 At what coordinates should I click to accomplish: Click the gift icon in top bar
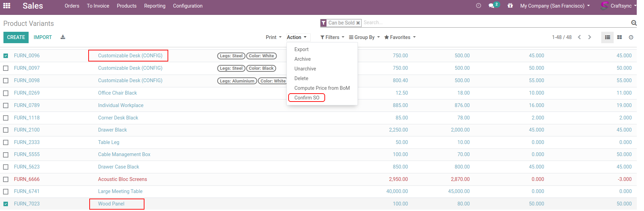tap(510, 6)
